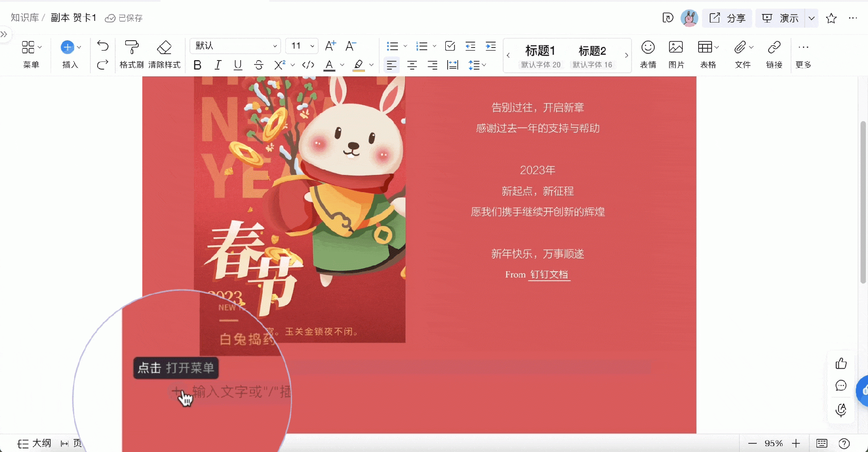Select the 格式刷 format painter
The width and height of the screenshot is (868, 452).
[132, 54]
